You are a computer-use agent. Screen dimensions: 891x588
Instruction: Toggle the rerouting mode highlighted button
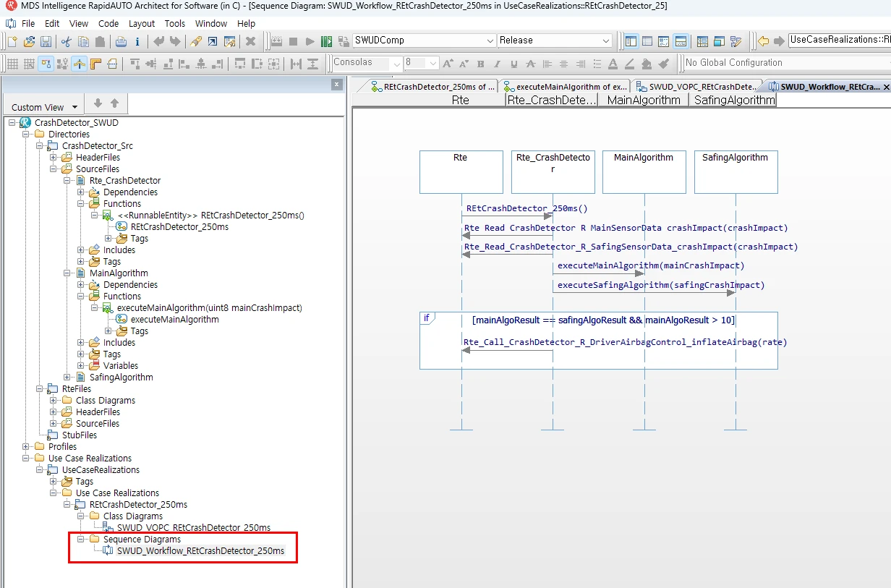[x=80, y=64]
